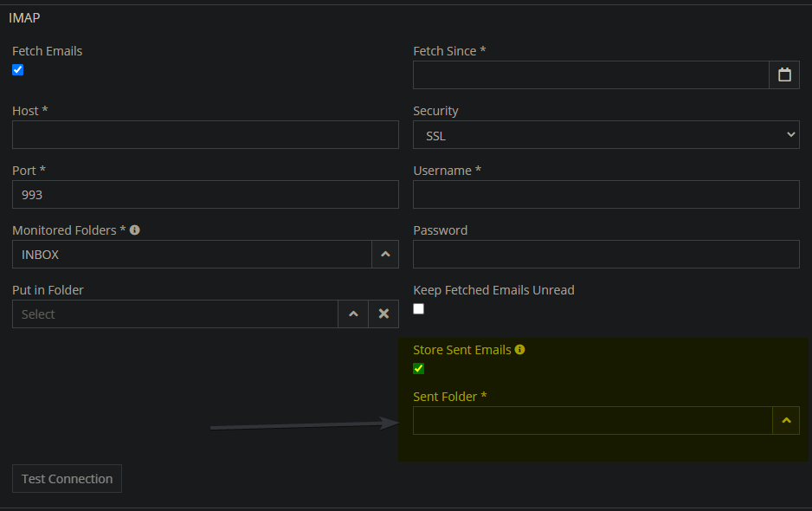
Task: Click into the Username field
Action: click(606, 195)
